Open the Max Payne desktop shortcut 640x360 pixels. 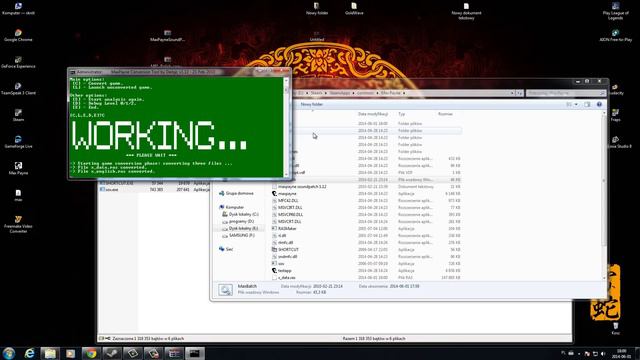pos(18,169)
